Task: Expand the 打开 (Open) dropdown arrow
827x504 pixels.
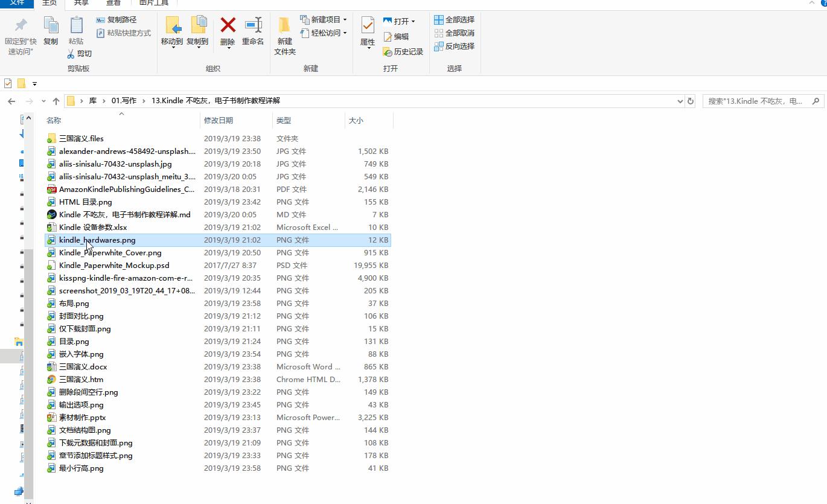Action: point(413,21)
